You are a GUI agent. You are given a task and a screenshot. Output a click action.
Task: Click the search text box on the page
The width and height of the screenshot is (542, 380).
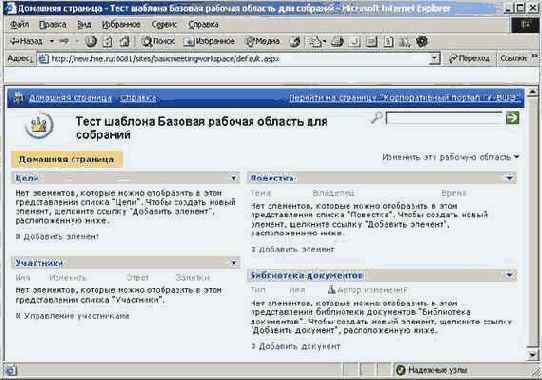click(x=445, y=118)
